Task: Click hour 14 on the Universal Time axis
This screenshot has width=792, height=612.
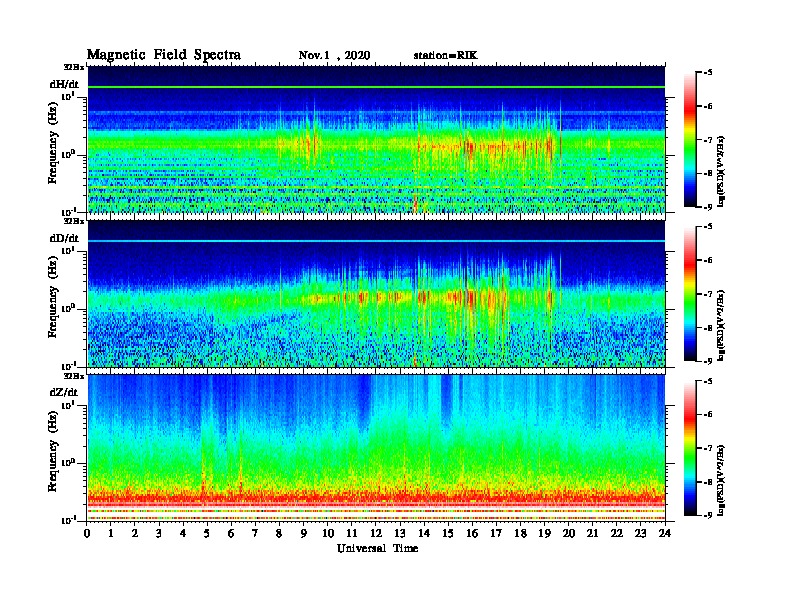Action: tap(424, 534)
